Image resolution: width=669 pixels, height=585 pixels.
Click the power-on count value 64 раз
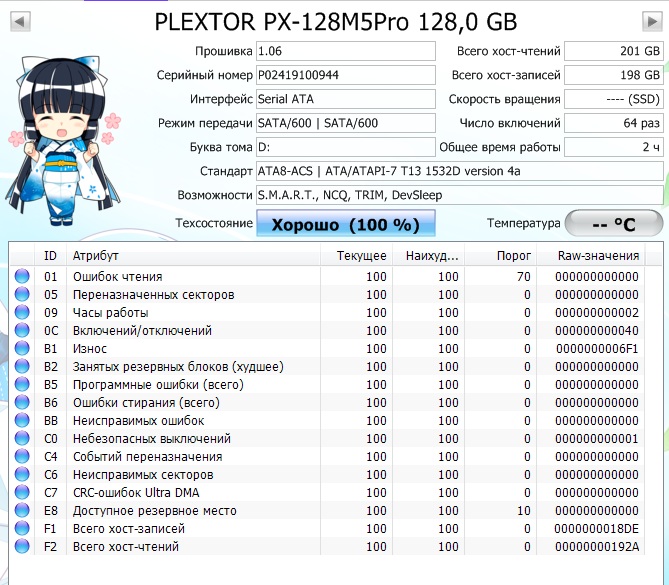[614, 123]
